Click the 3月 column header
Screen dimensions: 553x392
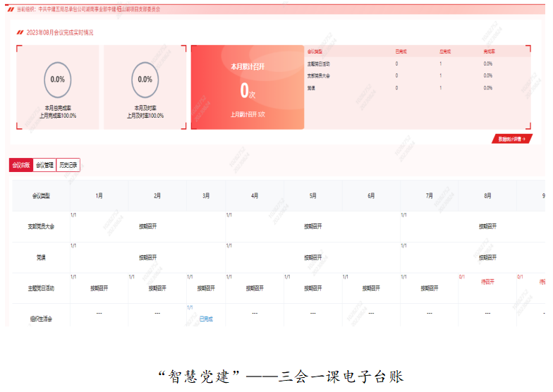coord(206,196)
